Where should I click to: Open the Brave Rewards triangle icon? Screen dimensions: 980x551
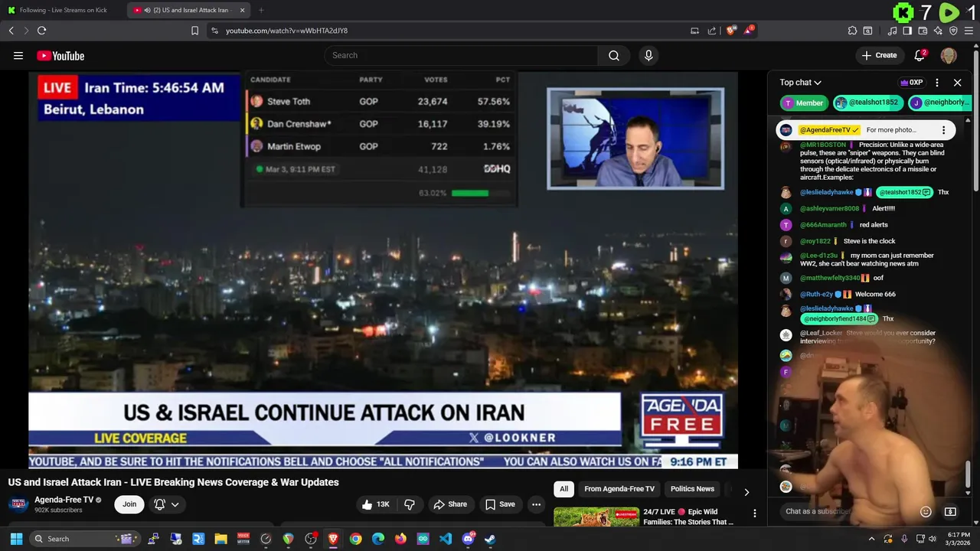[750, 31]
